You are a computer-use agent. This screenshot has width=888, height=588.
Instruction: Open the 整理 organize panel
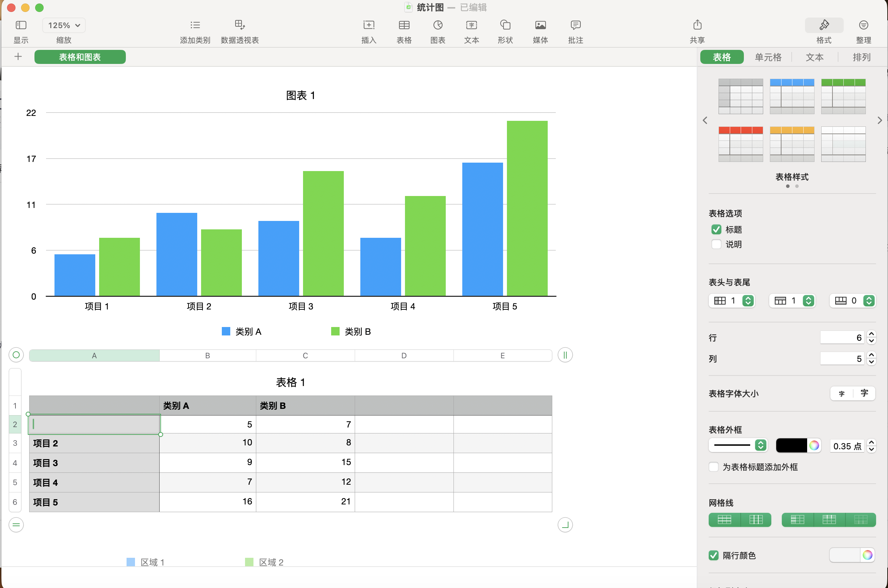click(863, 25)
